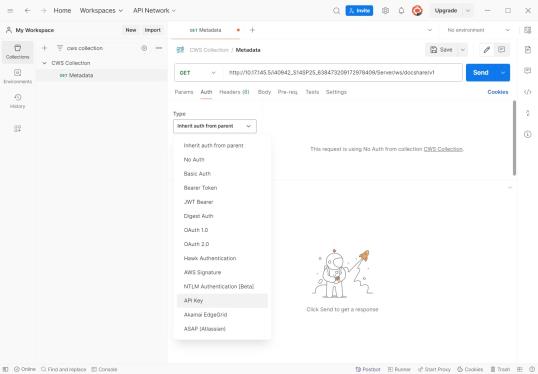Toggle the sidebar icon in status bar
538x374 pixels.
pos(5,369)
